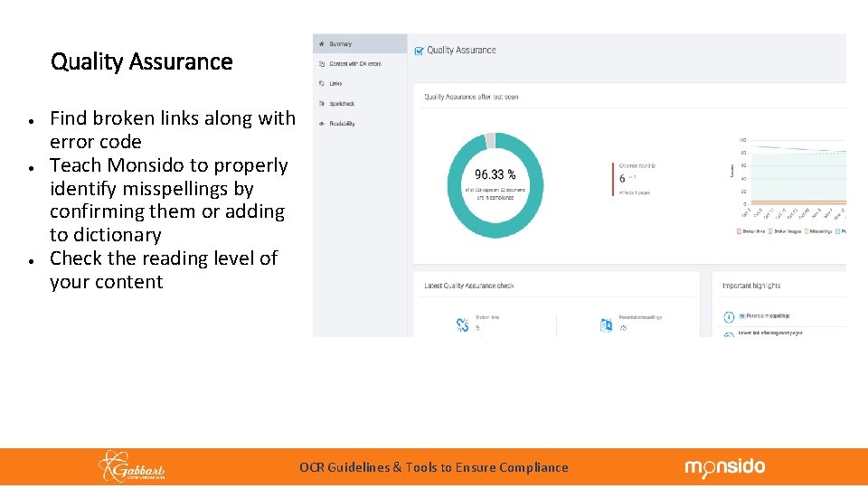Click the 'Find broken links' bullet text
The height and width of the screenshot is (488, 868).
pyautogui.click(x=173, y=129)
